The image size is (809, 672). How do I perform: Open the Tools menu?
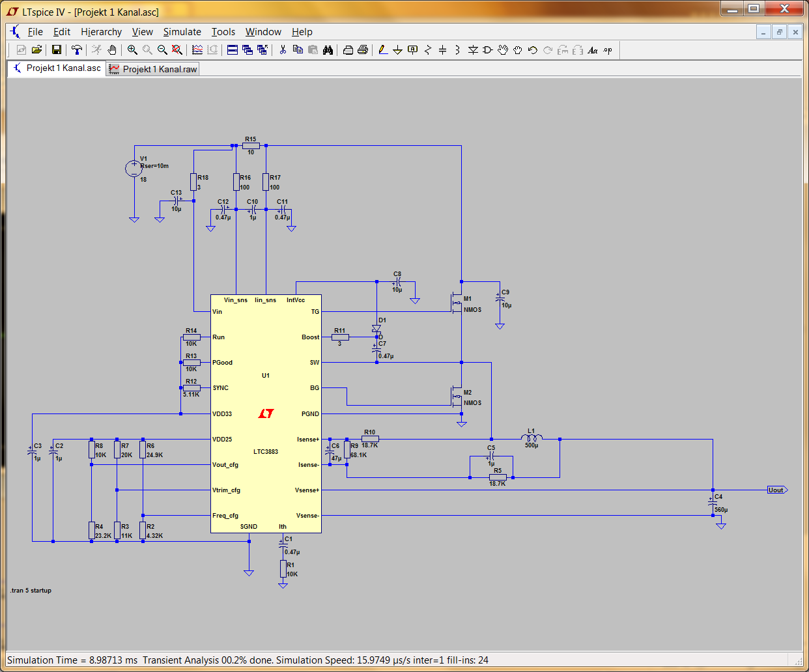point(223,32)
